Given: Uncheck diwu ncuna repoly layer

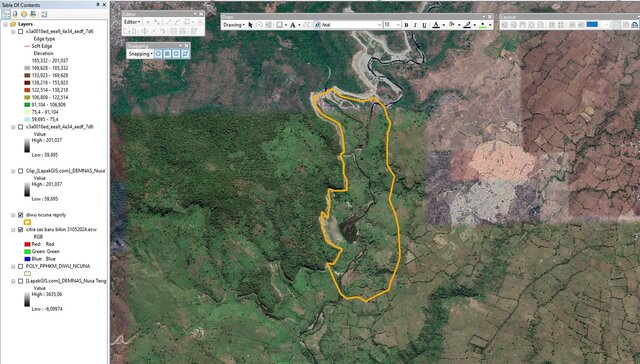Looking at the screenshot, I should pos(20,215).
